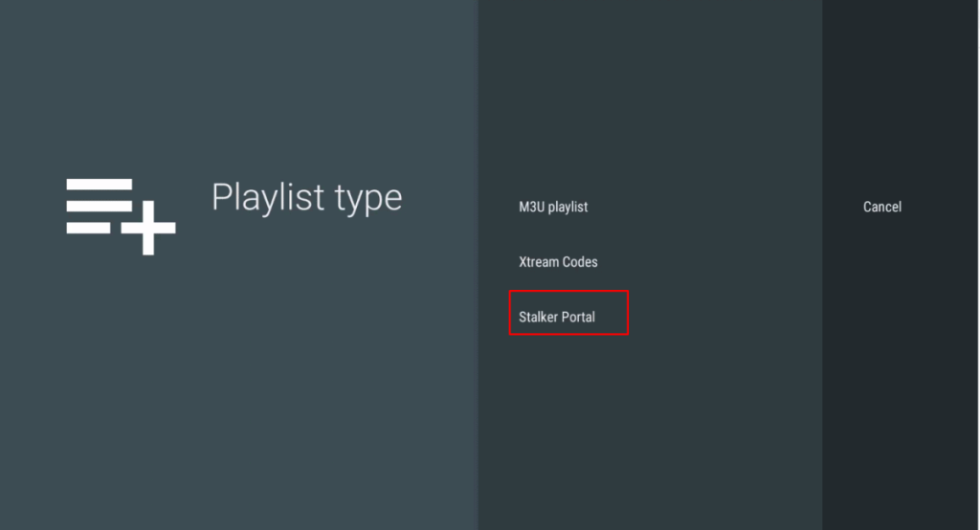Click the Playlist type heading
The image size is (980, 530).
pos(306,197)
